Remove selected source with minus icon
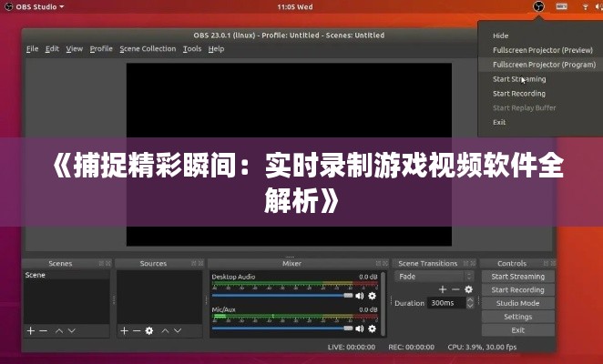This screenshot has height=364, width=603. coord(137,330)
